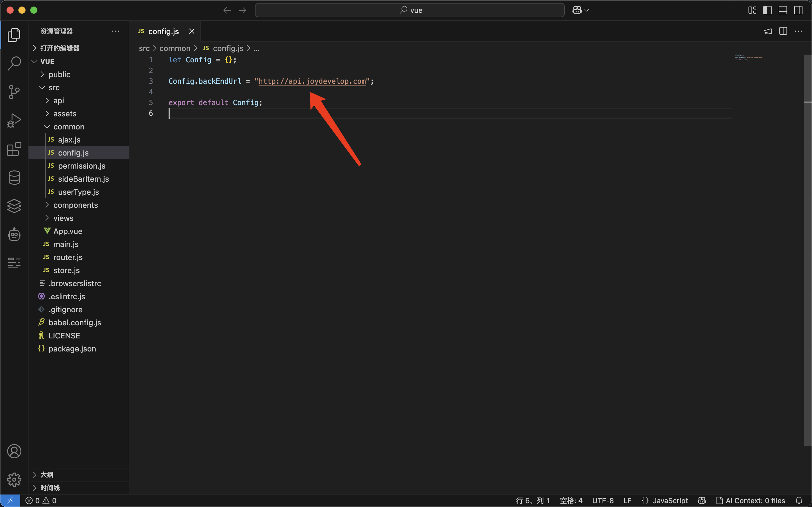Open the Explorer view in activity bar
Screen dimensions: 812x507
click(x=14, y=35)
